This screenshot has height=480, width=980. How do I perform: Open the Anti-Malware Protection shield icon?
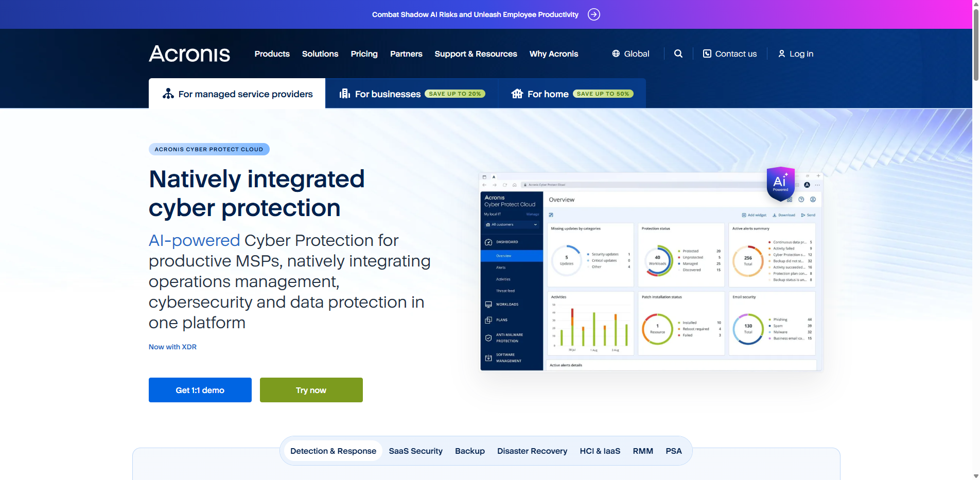(488, 337)
